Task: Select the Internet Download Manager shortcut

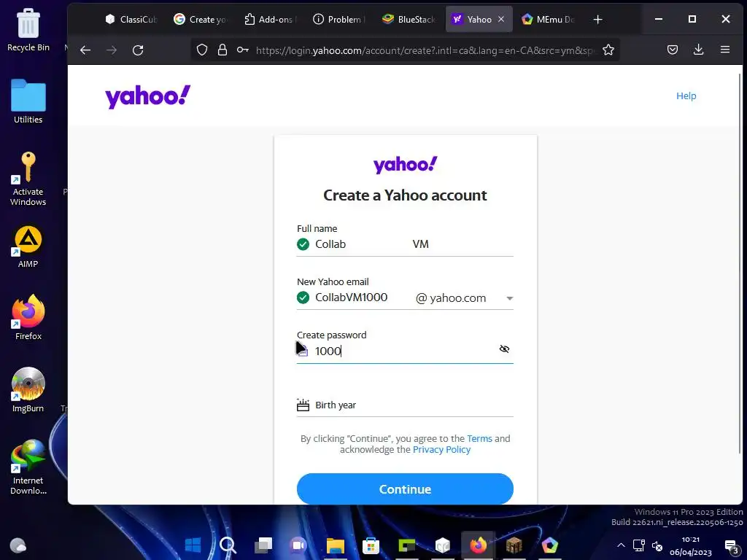Action: click(28, 467)
